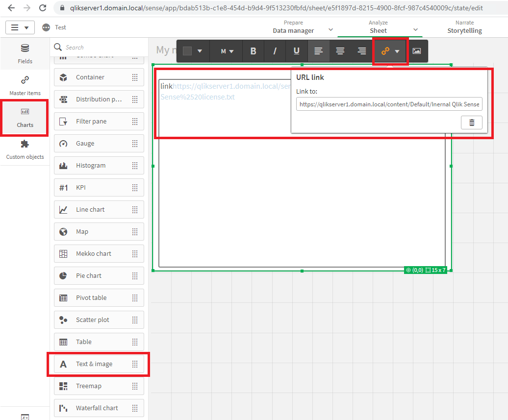
Task: Reload the browser page
Action: click(x=43, y=8)
